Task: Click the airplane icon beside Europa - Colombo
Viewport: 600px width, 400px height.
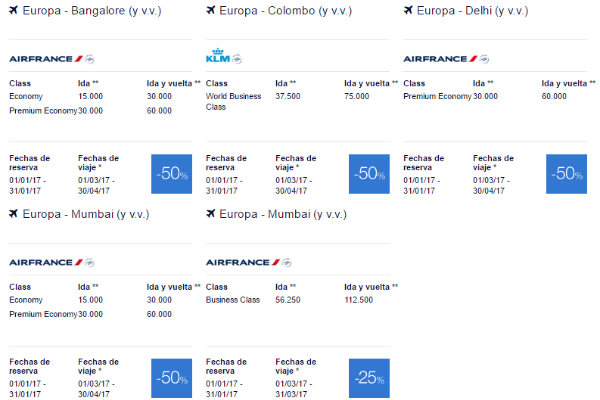Action: tap(210, 10)
